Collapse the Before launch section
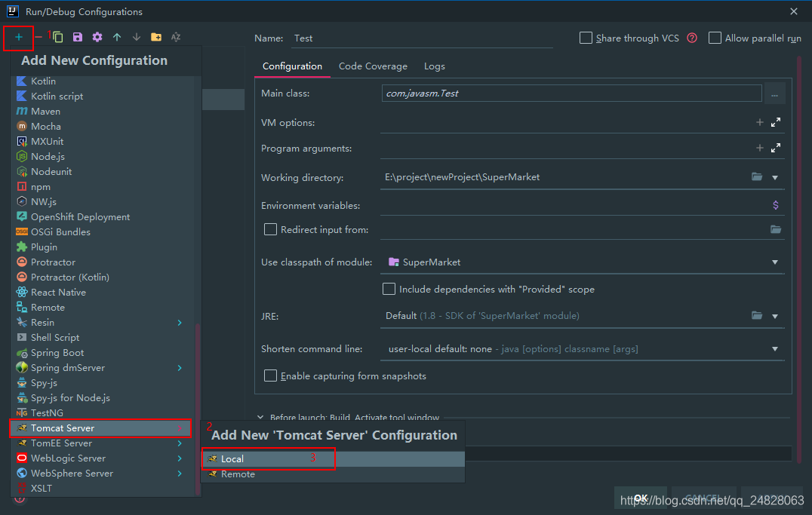 pyautogui.click(x=260, y=417)
